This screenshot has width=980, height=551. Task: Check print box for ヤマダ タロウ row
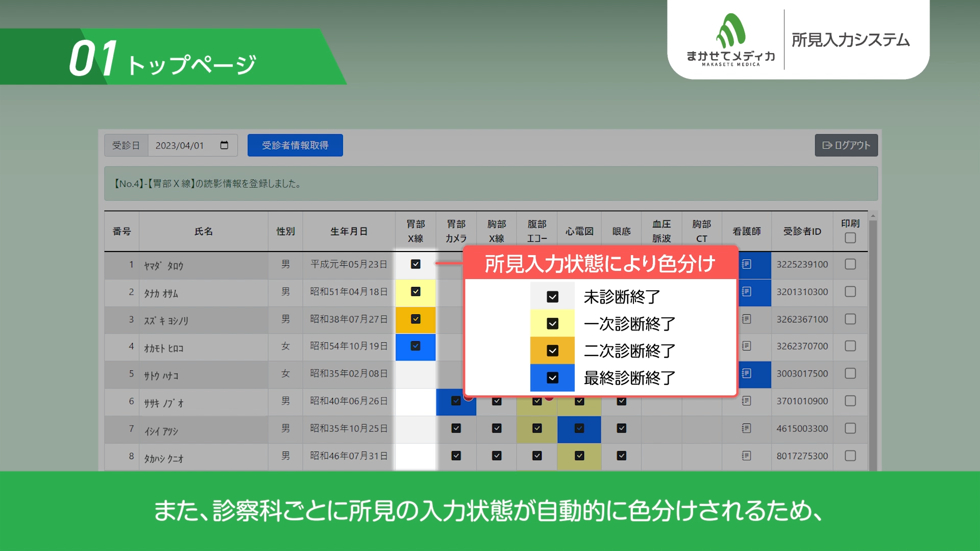tap(850, 264)
